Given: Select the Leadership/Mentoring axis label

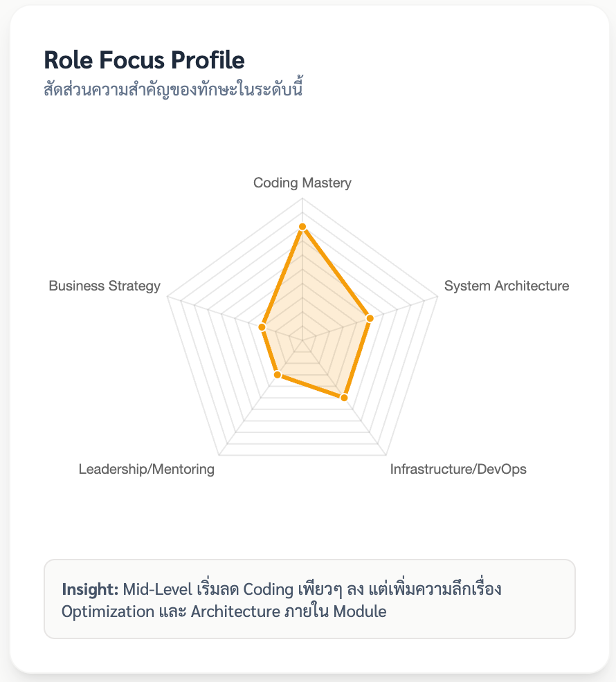Looking at the screenshot, I should (x=147, y=470).
